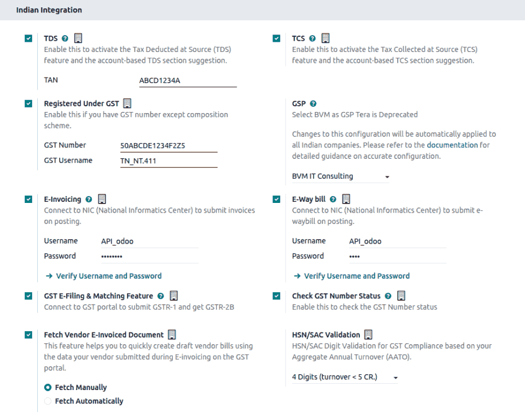The width and height of the screenshot is (525, 420).
Task: Click the building icon next to Registered Under GST
Action: (127, 103)
